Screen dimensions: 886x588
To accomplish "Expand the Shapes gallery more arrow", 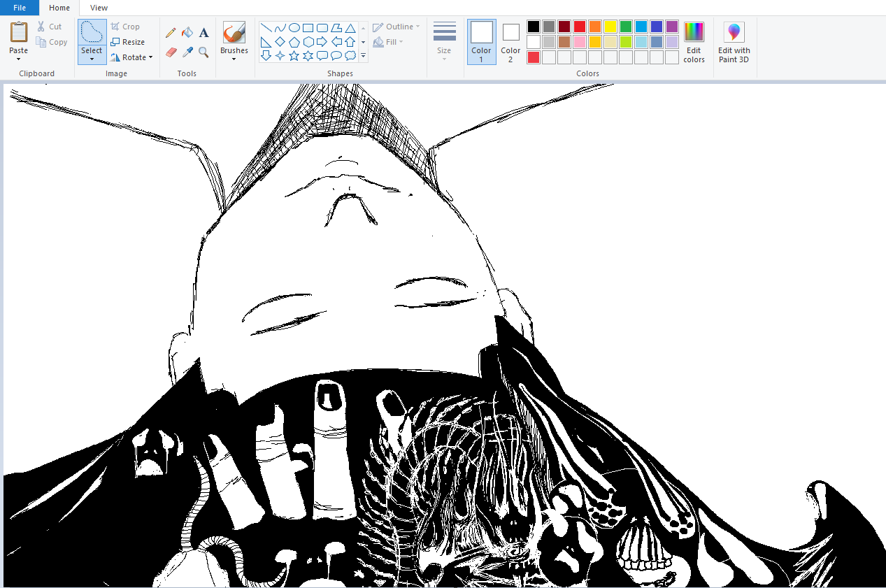I will coord(363,56).
